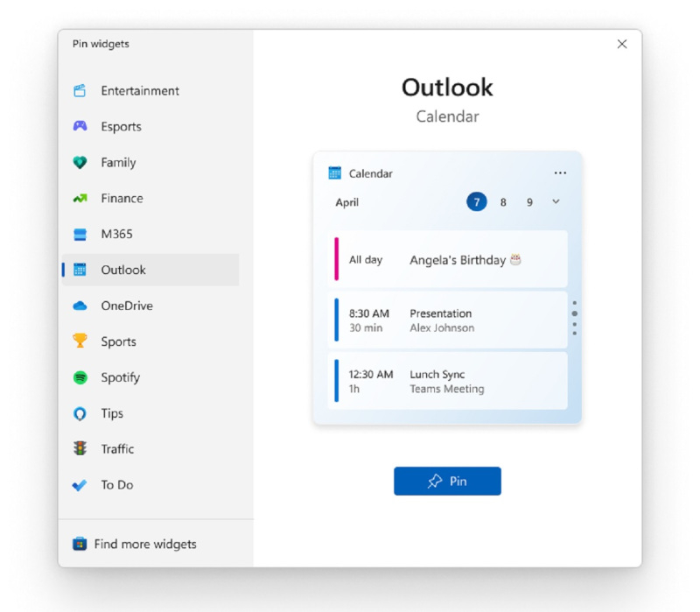Pin the Outlook Calendar widget
Viewport: 700px width, 612px height.
pyautogui.click(x=447, y=481)
